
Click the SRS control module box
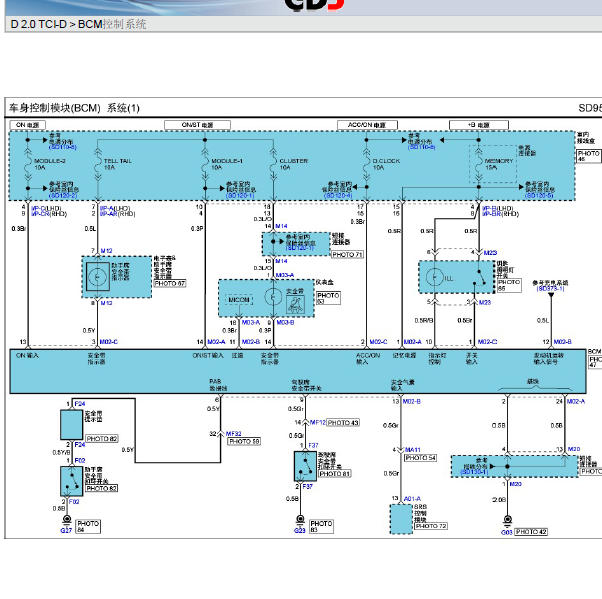pyautogui.click(x=401, y=519)
